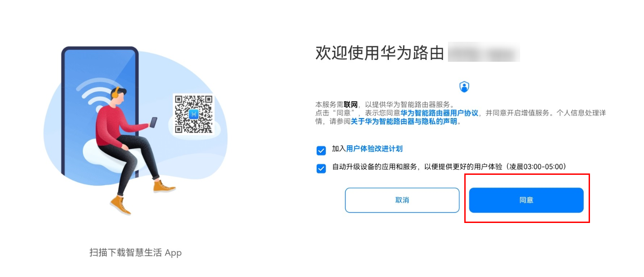Open the 华为智能路由器用户协议 link
The height and width of the screenshot is (277, 644).
pos(439,113)
